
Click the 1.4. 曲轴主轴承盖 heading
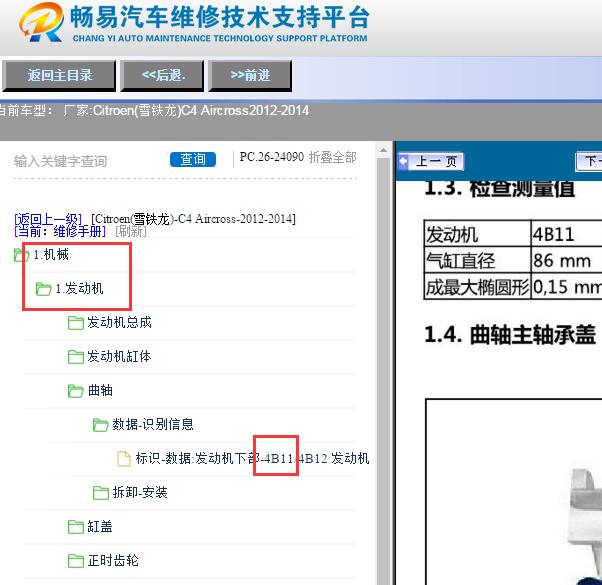pyautogui.click(x=511, y=334)
